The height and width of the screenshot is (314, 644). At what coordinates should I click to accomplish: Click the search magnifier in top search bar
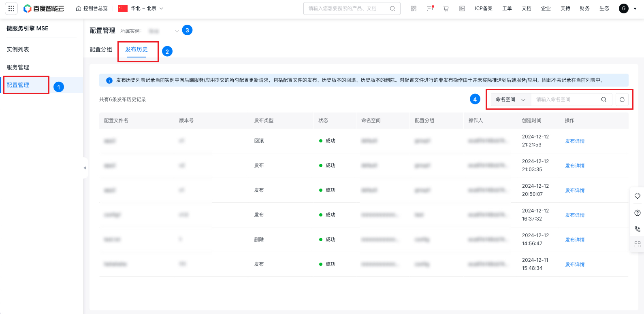(392, 8)
